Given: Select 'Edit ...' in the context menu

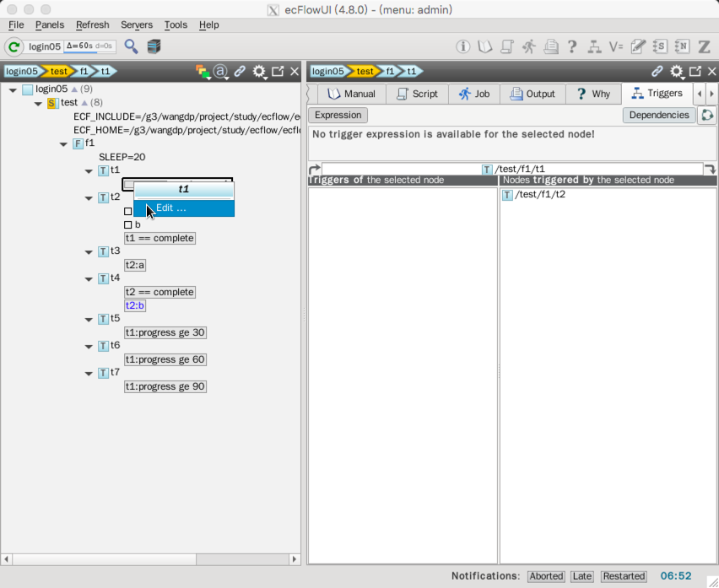Looking at the screenshot, I should click(x=171, y=208).
